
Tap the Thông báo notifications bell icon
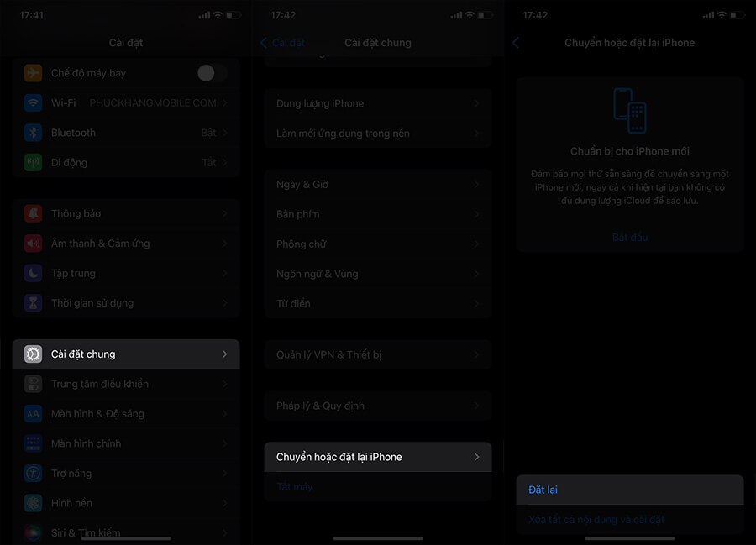(x=34, y=214)
